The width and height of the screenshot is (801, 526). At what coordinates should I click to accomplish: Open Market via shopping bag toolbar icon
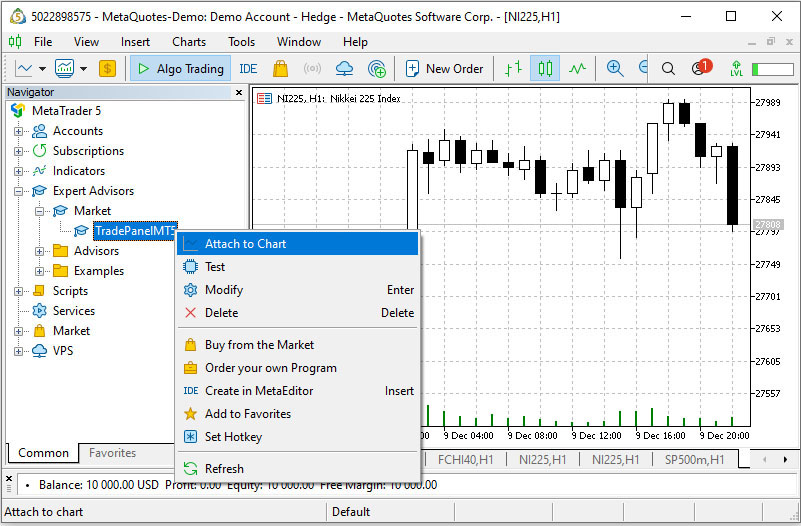coord(280,68)
